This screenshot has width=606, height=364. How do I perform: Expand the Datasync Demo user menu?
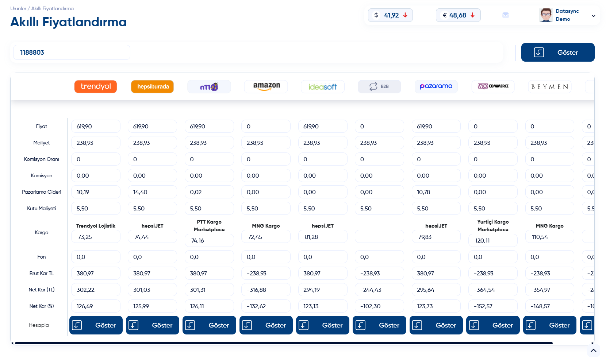coord(593,16)
